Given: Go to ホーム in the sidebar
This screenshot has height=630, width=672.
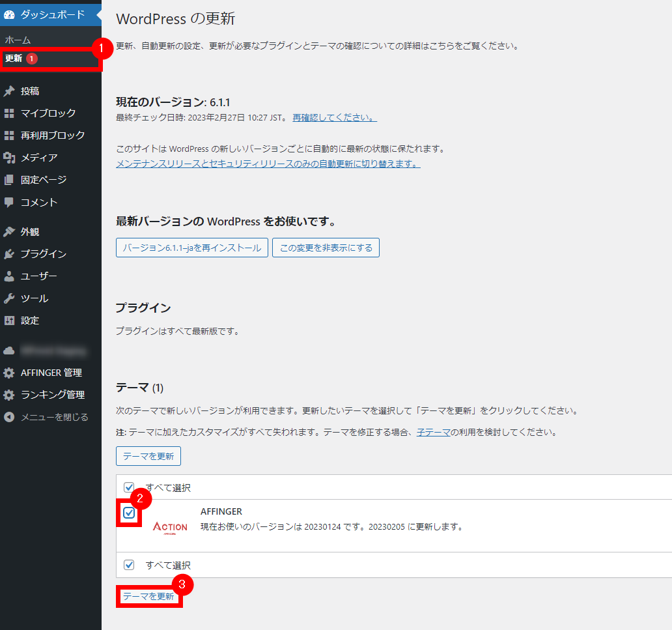Looking at the screenshot, I should point(18,40).
